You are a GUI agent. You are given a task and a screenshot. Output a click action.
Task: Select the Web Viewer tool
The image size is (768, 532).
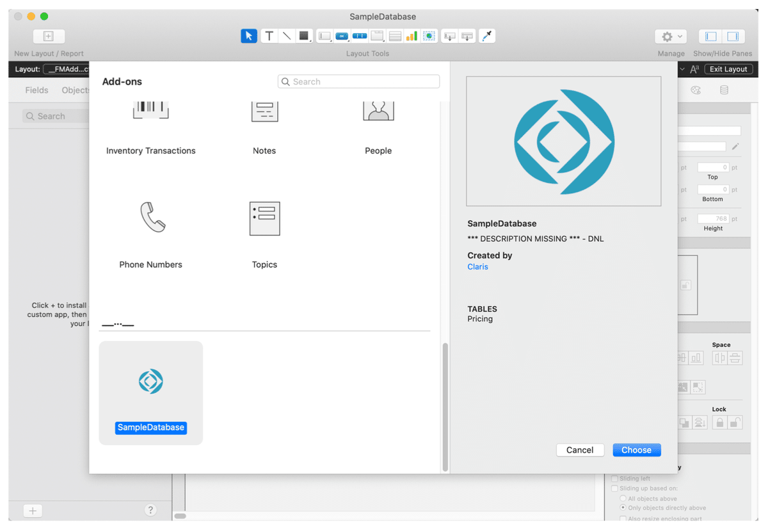429,36
